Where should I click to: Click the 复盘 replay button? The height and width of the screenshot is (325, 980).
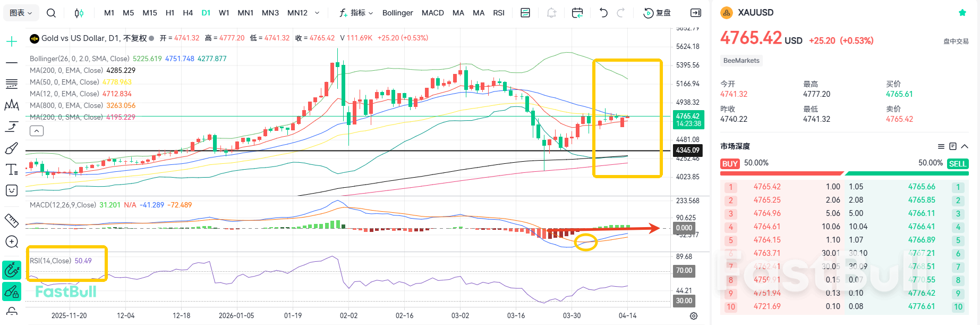tap(657, 13)
